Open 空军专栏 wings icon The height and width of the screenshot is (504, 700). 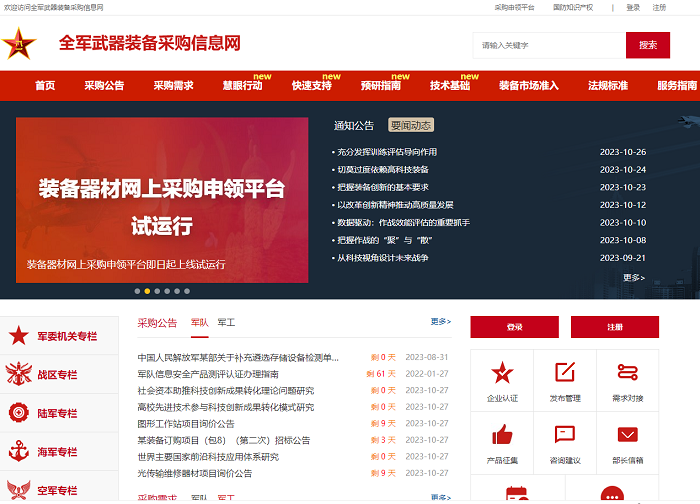[x=19, y=490]
